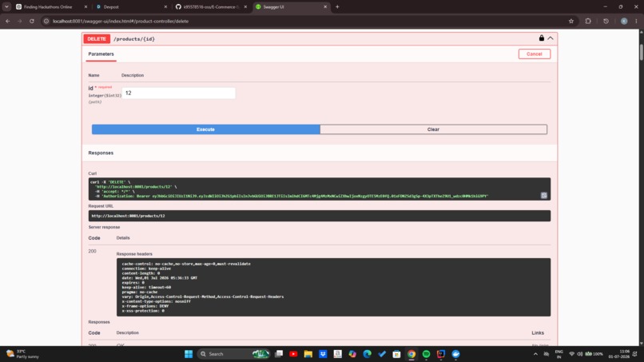Click the Chrome icon in the taskbar
This screenshot has width=644, height=362.
click(411, 354)
